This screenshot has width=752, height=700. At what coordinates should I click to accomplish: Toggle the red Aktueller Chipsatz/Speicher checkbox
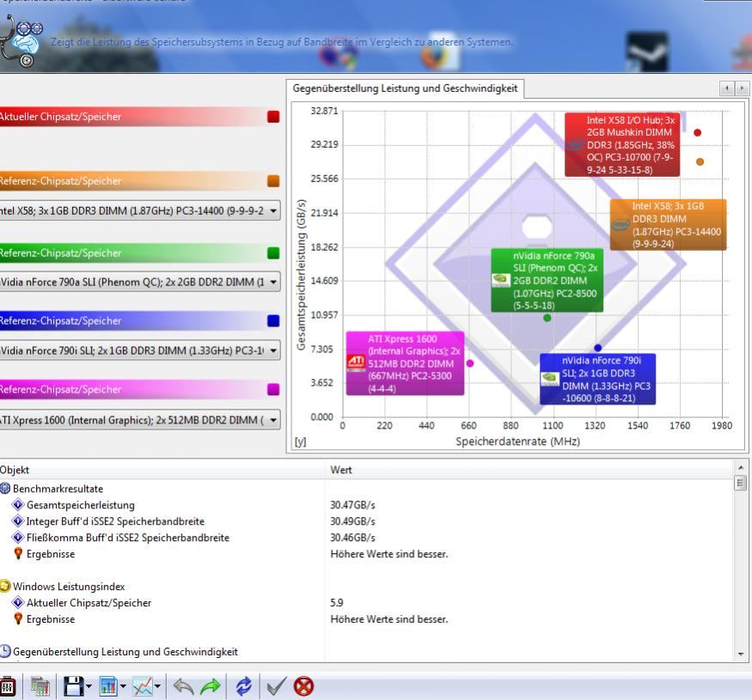point(273,117)
